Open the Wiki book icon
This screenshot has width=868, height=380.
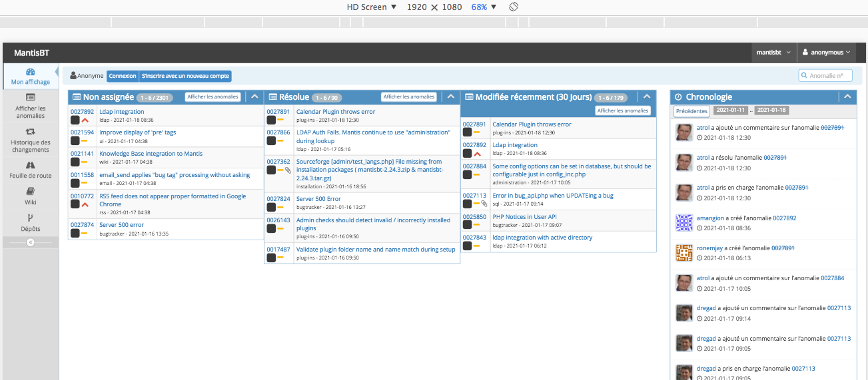(30, 192)
